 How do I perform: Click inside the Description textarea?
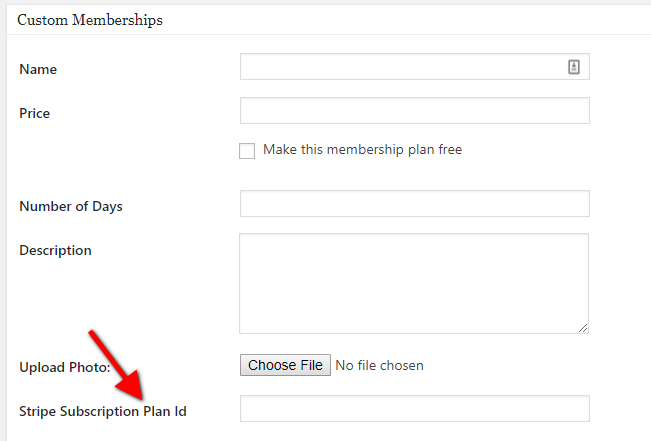(x=413, y=283)
